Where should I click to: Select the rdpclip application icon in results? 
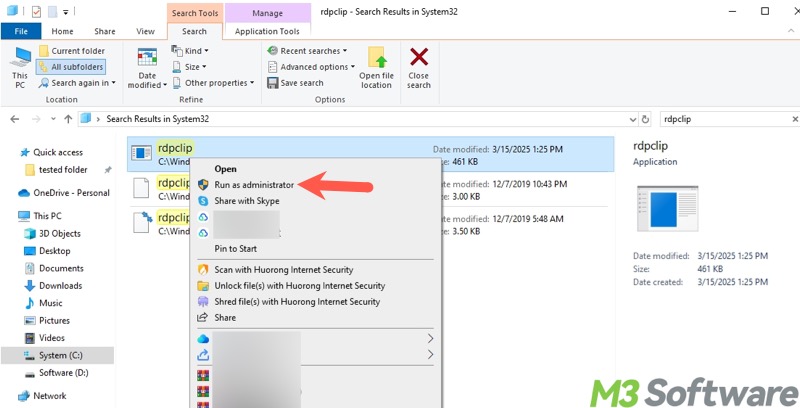click(x=141, y=152)
